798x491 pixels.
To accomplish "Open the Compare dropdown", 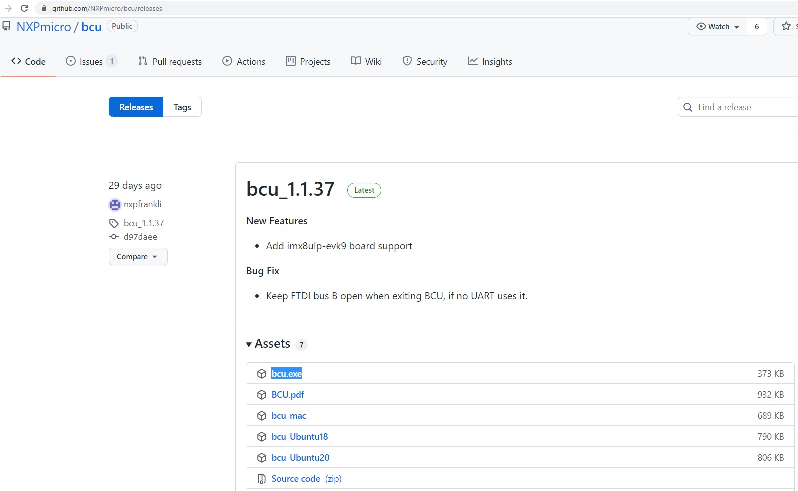I will (138, 257).
